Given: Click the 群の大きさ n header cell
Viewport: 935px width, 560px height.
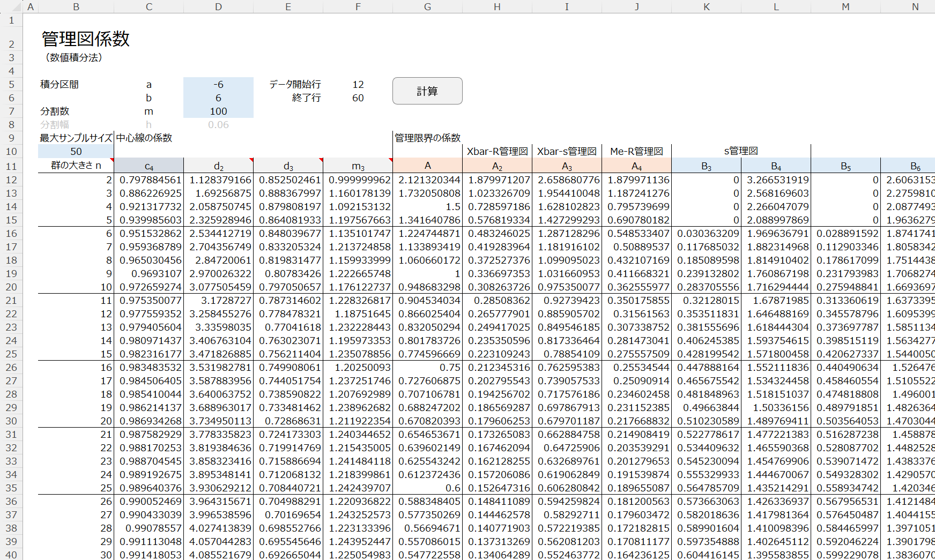Looking at the screenshot, I should coord(76,166).
